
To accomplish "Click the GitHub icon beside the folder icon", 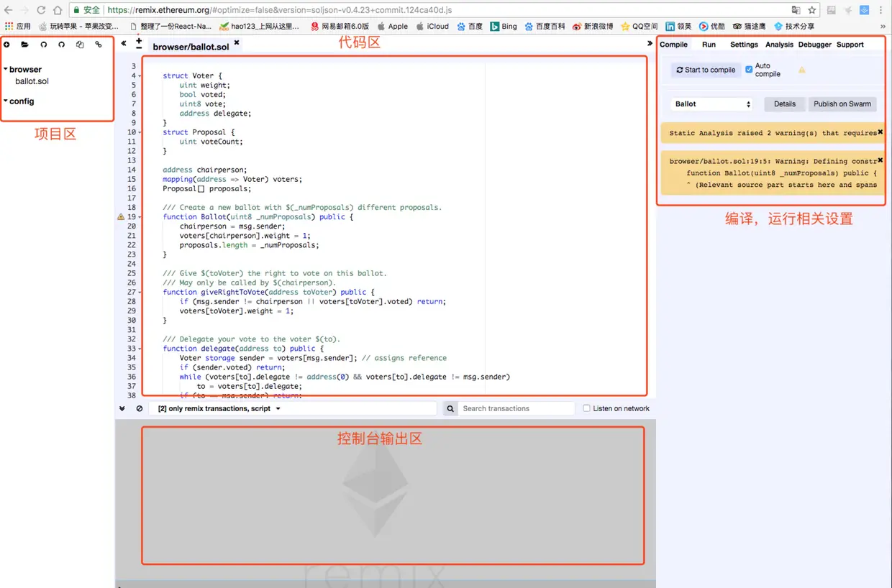I will pos(43,45).
